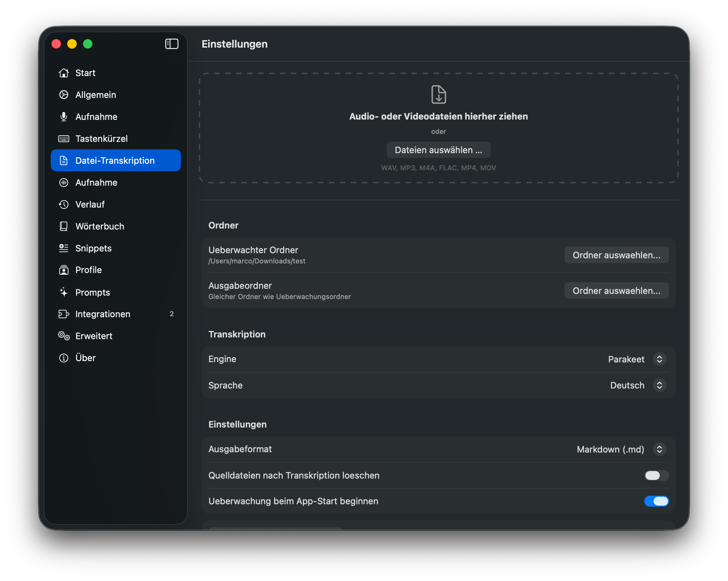Viewport: 728px width, 581px height.
Task: Click the file download icon in drop zone
Action: 438,95
